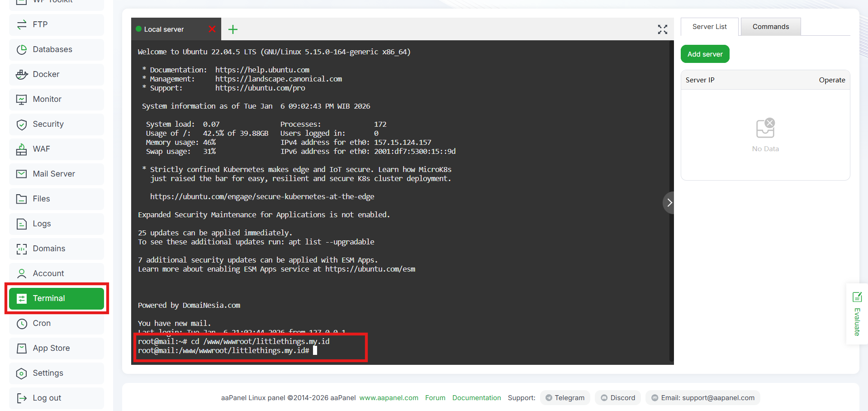Collapse the server list side panel arrow
Image resolution: width=868 pixels, height=411 pixels.
tap(669, 203)
